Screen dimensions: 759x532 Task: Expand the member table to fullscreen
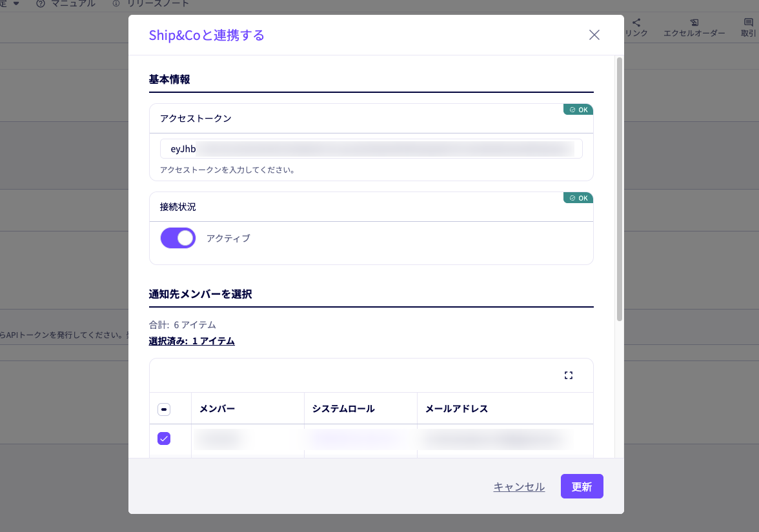(568, 375)
